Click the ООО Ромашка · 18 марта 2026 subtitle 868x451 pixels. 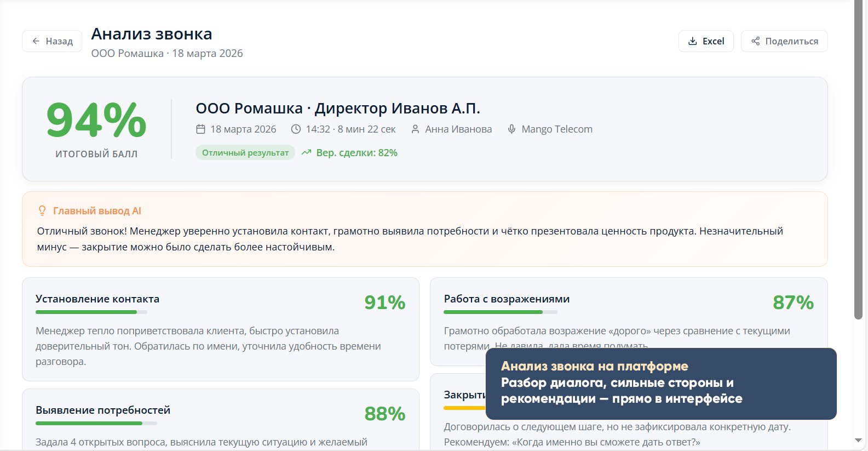point(167,54)
